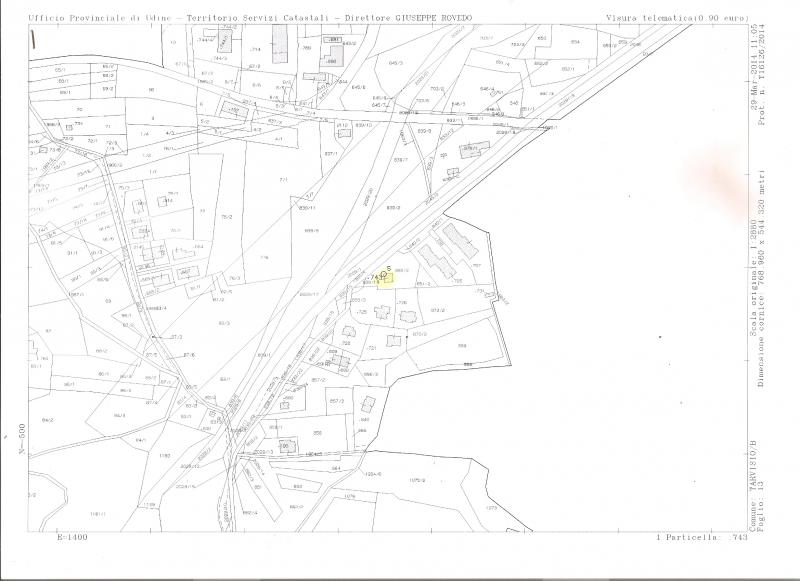This screenshot has height=581, width=800.
Task: Select the large parcel labeled 7/1
Action: pyautogui.click(x=283, y=180)
